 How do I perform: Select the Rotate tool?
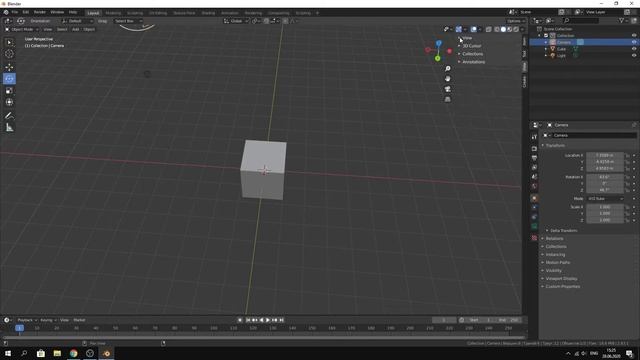pyautogui.click(x=9, y=79)
